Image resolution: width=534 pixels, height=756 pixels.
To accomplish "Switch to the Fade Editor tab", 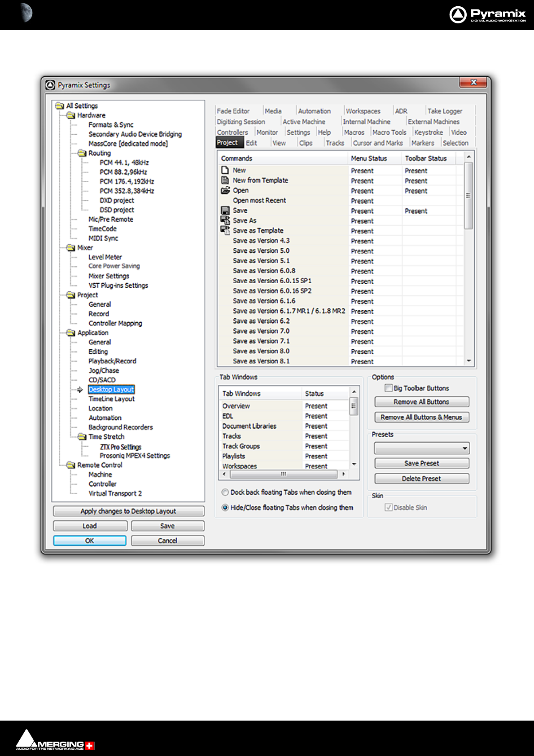I will point(233,111).
